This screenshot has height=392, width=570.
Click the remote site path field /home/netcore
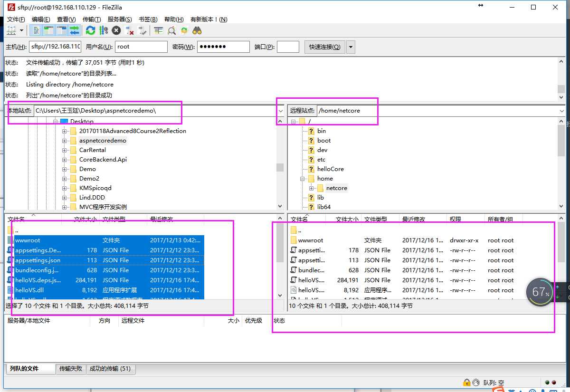tap(437, 111)
